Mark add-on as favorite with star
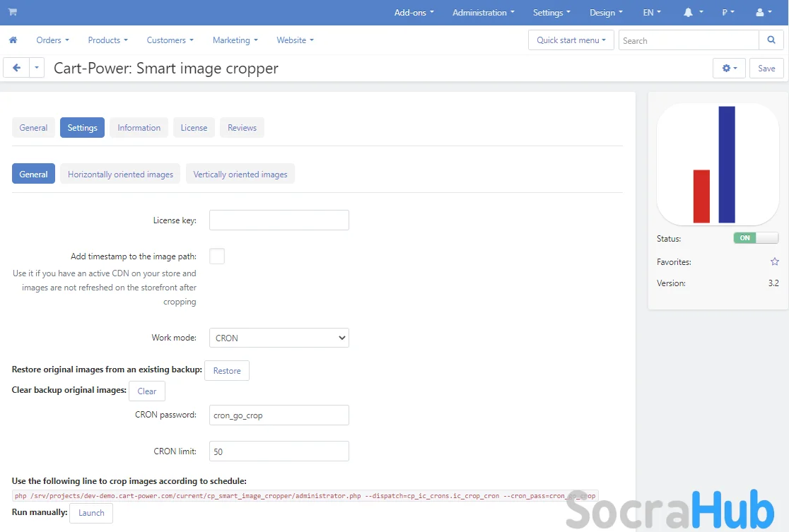 774,261
